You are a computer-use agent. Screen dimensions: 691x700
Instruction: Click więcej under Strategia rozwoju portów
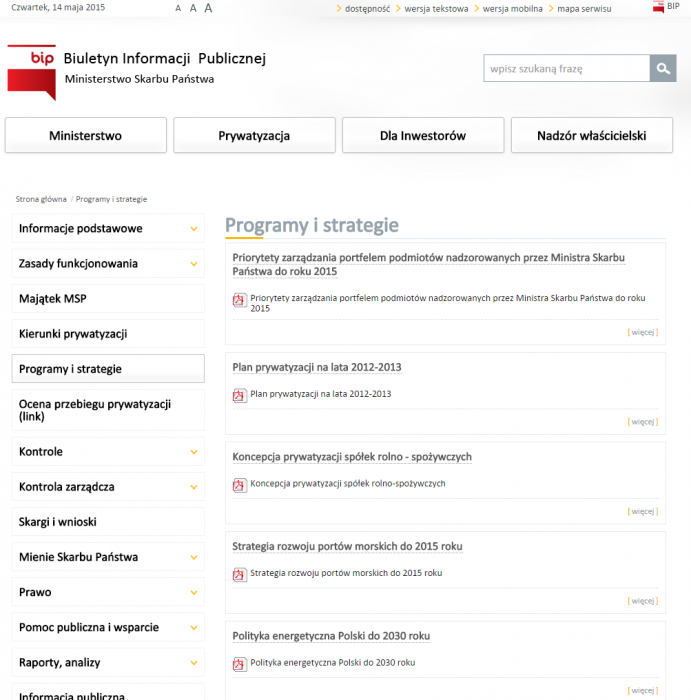click(x=643, y=601)
